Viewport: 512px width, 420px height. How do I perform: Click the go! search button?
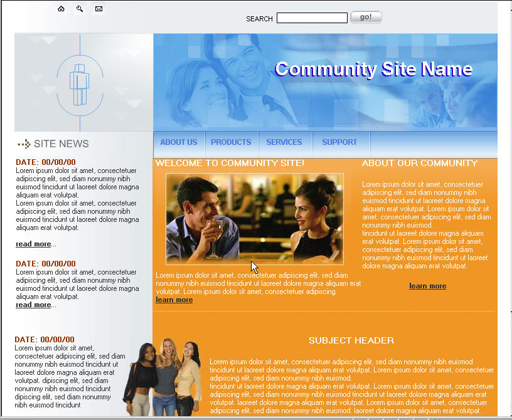tap(366, 18)
